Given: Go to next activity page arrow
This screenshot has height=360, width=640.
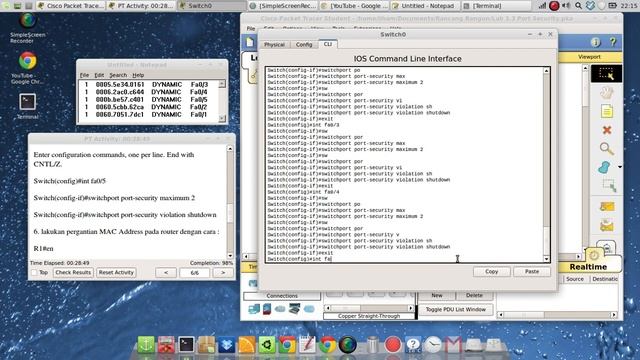Looking at the screenshot, I should 223,272.
